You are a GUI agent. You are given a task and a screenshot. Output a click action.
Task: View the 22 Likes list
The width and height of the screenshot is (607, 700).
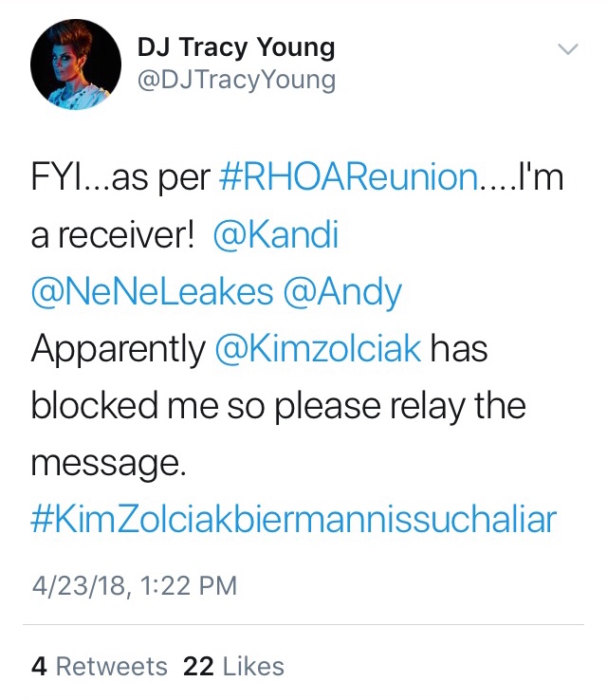[233, 667]
